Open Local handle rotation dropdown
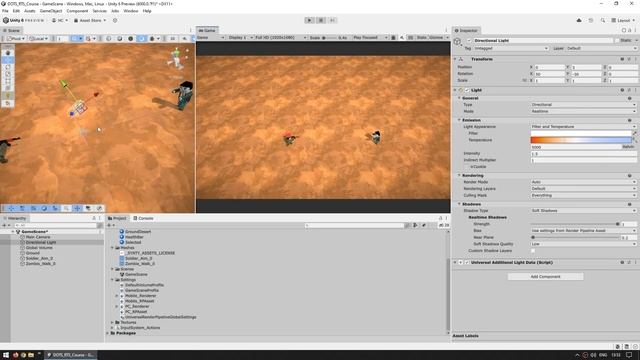The image size is (640, 360). (x=39, y=38)
